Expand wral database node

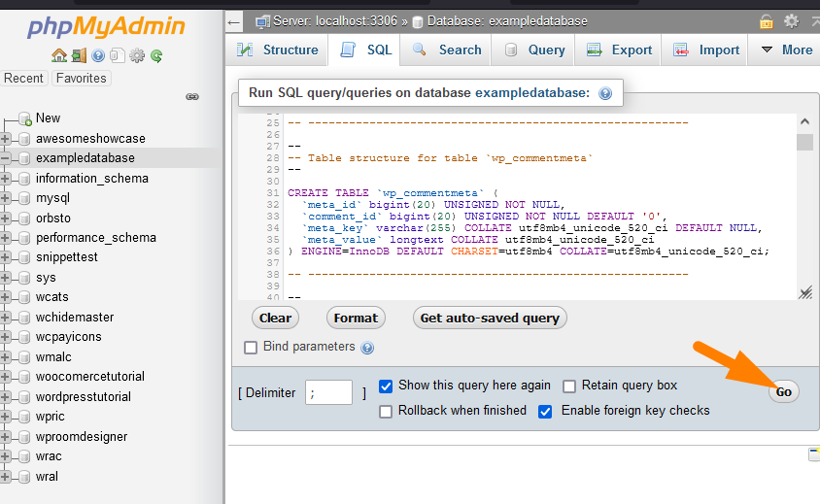point(6,477)
